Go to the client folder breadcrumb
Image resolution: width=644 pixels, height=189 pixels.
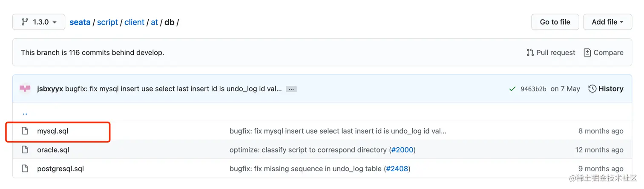(135, 22)
